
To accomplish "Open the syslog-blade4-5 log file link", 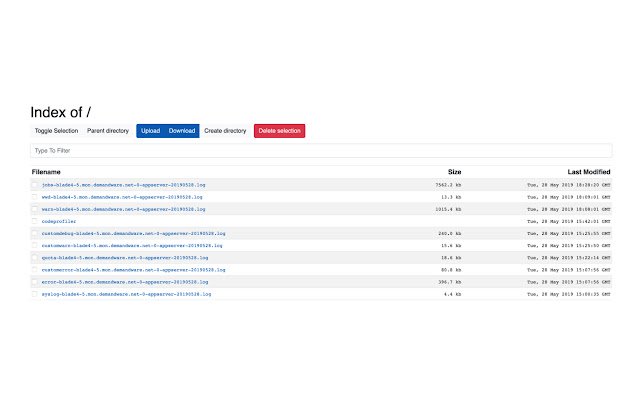I will (x=127, y=294).
